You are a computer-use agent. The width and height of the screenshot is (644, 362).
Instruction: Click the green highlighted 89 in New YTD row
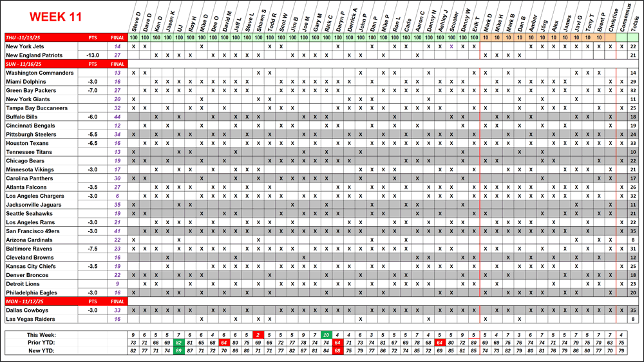[178, 351]
